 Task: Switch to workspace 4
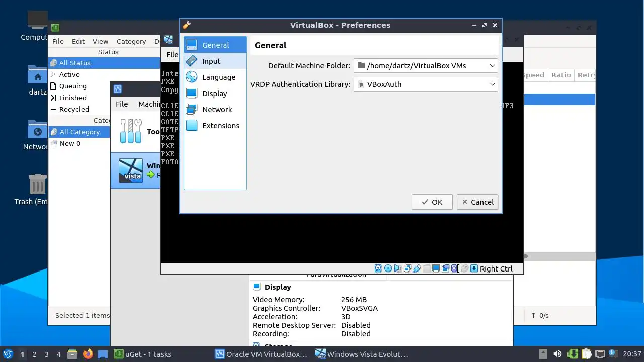point(59,354)
